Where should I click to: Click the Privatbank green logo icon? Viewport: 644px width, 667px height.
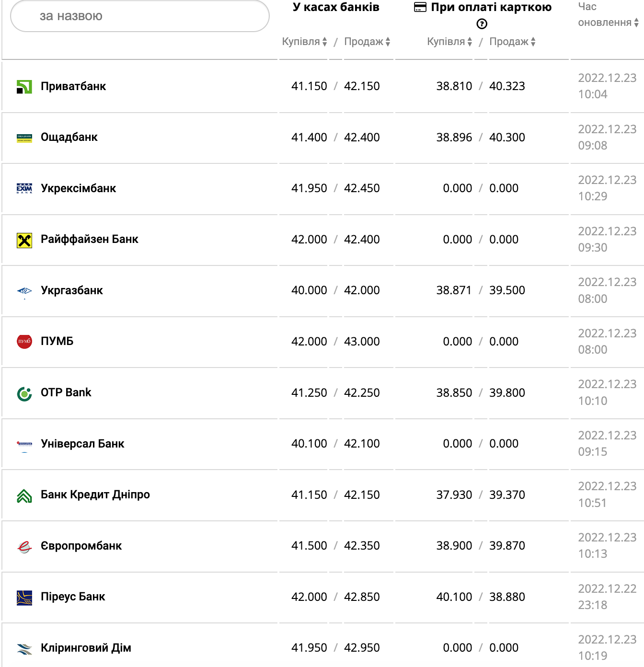point(24,87)
